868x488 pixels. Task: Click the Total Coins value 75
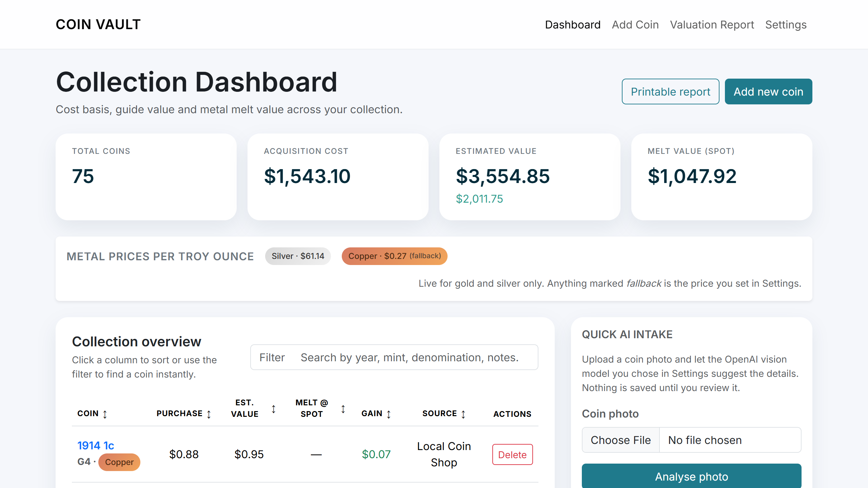(83, 176)
